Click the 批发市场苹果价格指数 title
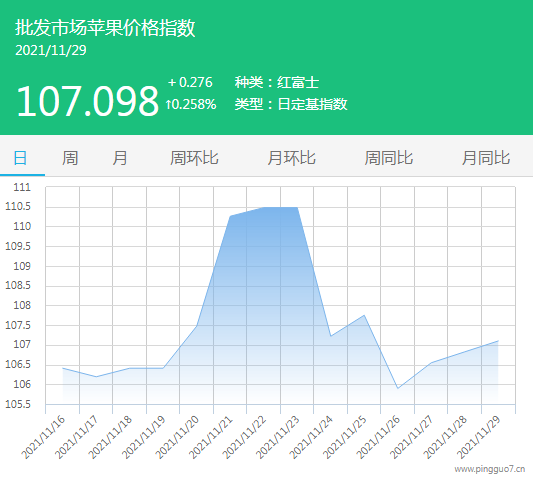 point(105,28)
